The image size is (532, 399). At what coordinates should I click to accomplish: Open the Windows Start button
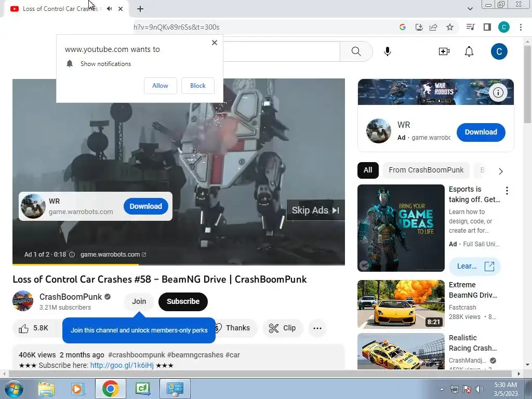14,389
